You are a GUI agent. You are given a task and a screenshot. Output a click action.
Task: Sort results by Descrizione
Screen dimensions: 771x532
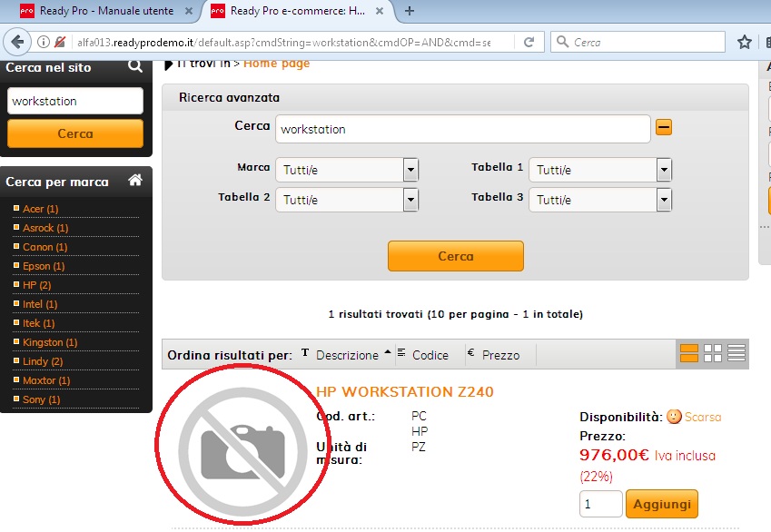[347, 355]
